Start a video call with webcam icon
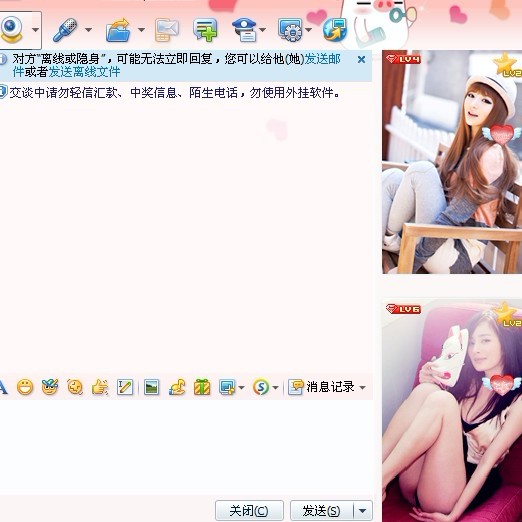Image resolution: width=522 pixels, height=522 pixels. [11, 30]
